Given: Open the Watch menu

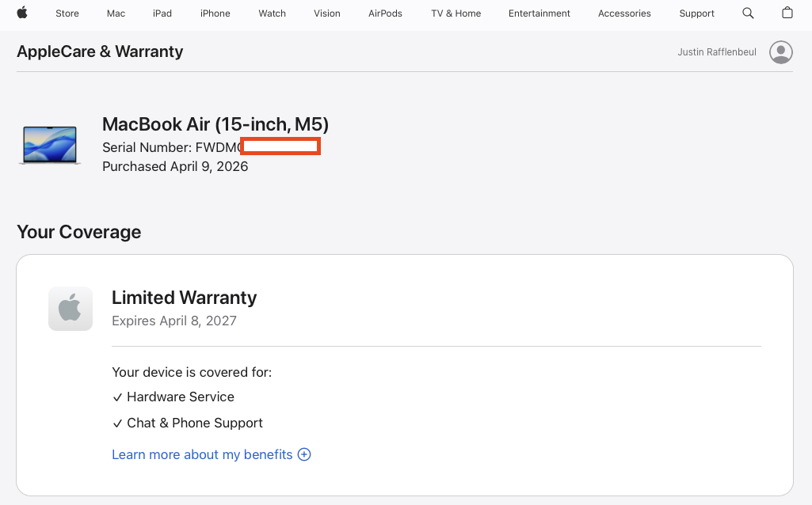Looking at the screenshot, I should click(273, 13).
